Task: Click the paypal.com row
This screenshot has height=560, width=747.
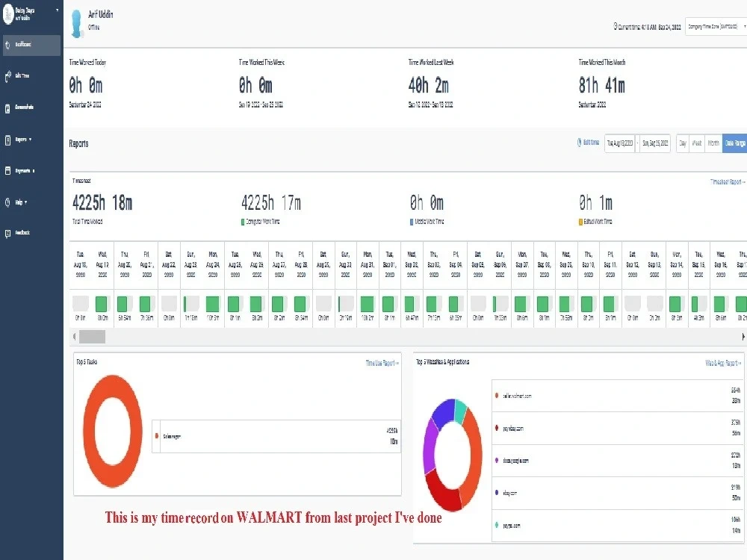Action: 618,525
